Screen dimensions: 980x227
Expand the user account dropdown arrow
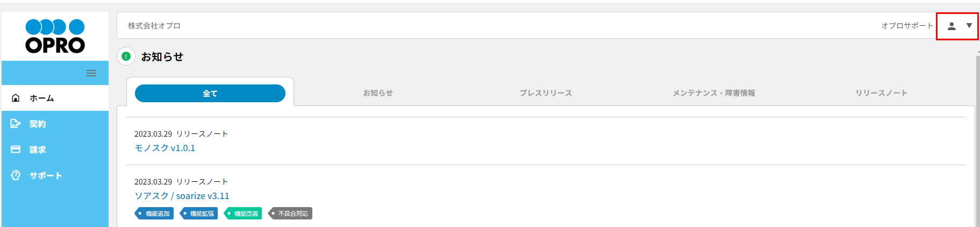(x=969, y=26)
